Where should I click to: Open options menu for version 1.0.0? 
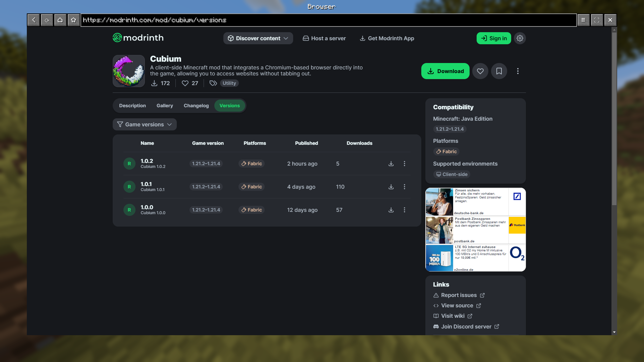click(x=405, y=210)
